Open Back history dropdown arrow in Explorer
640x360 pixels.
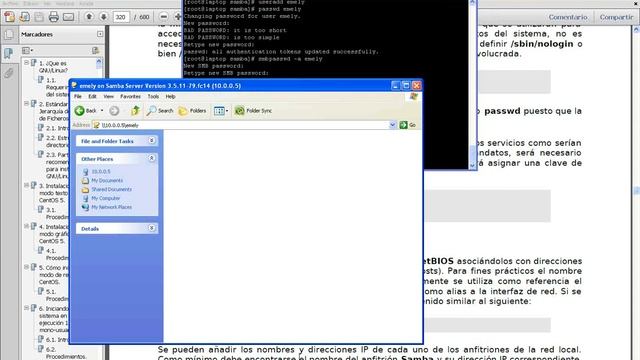pos(102,111)
